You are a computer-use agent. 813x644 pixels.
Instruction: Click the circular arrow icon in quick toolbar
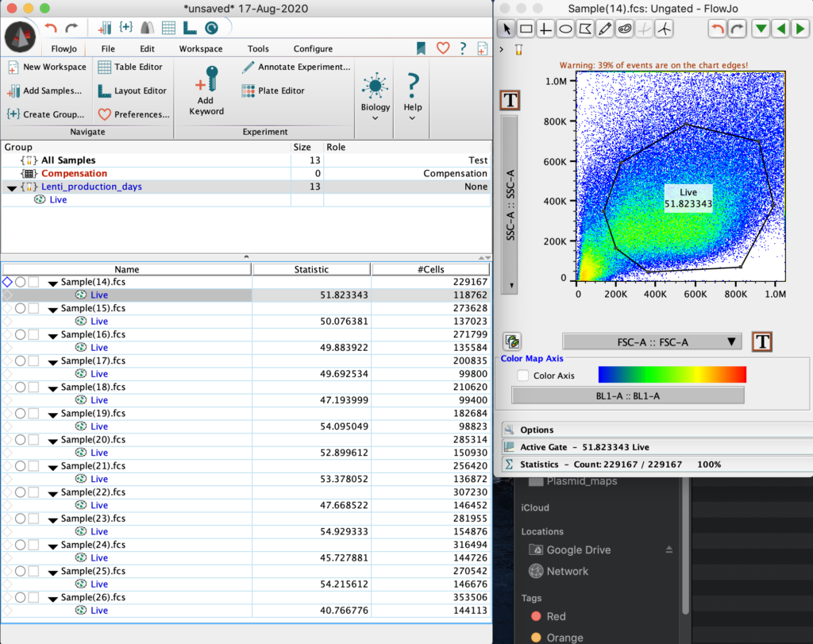coord(211,28)
